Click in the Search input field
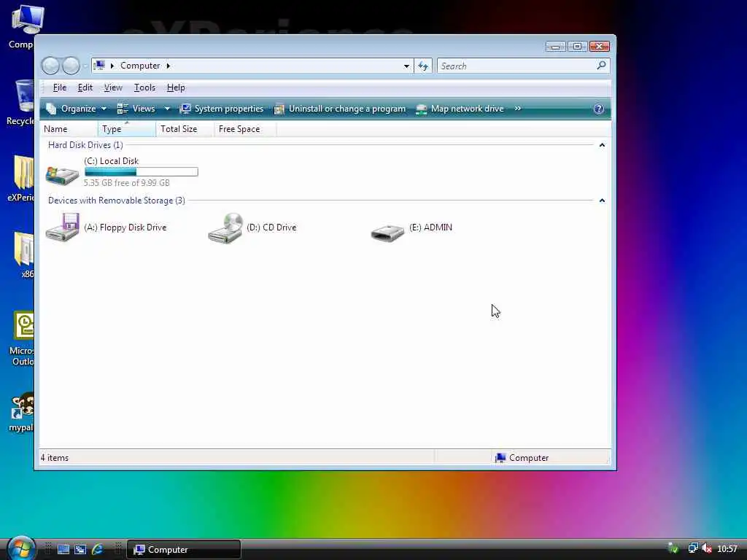This screenshot has height=560, width=747. (x=517, y=66)
